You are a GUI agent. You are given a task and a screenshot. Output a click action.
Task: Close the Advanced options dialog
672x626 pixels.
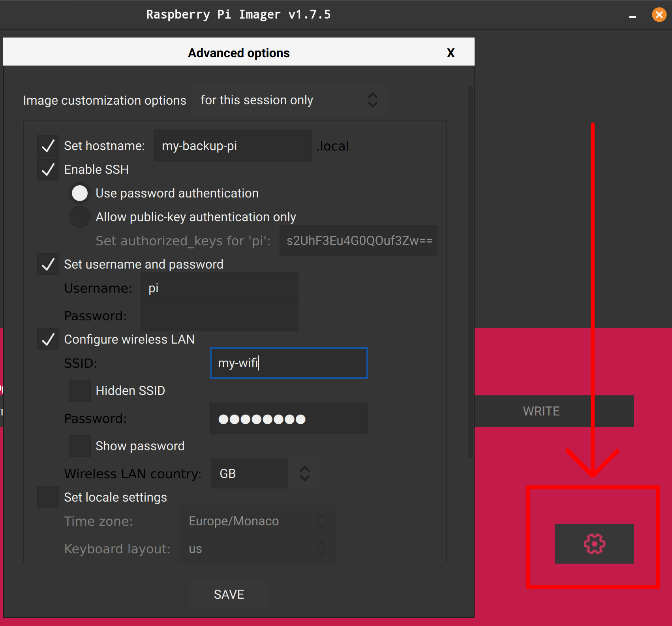451,53
